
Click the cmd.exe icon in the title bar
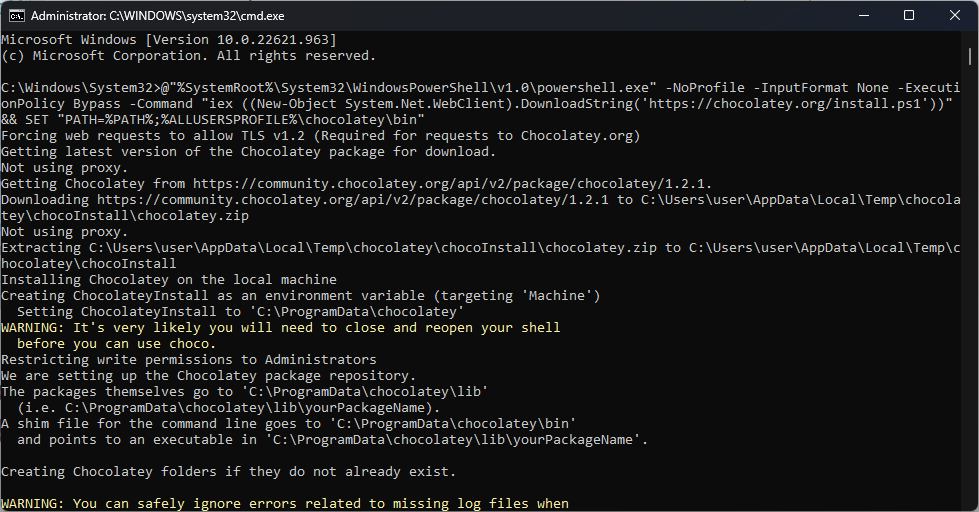tap(17, 16)
